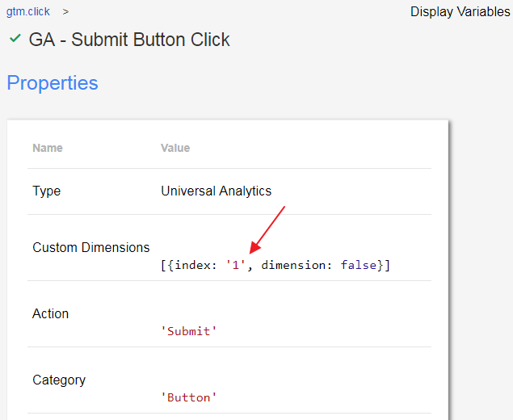Click the breadcrumb chevron after gtm.click
This screenshot has height=420, width=513.
coord(65,12)
